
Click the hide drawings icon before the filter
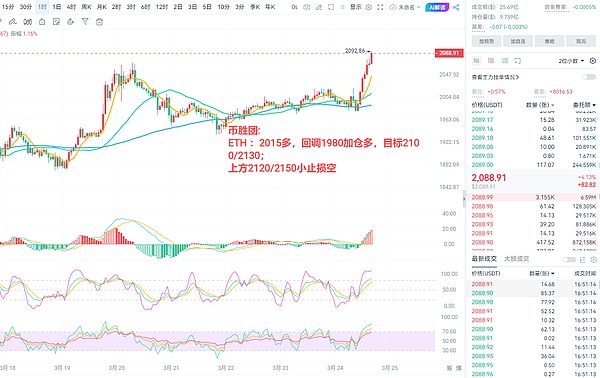pyautogui.click(x=70, y=22)
